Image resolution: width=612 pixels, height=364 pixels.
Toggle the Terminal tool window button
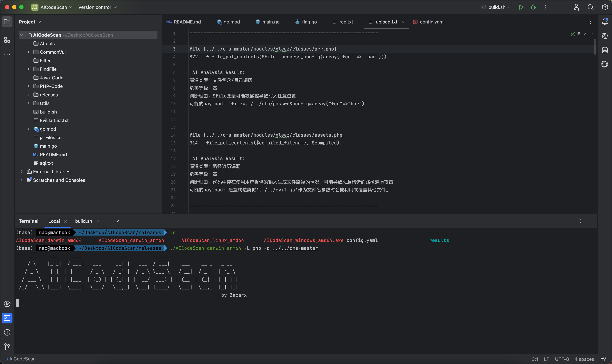(7, 318)
